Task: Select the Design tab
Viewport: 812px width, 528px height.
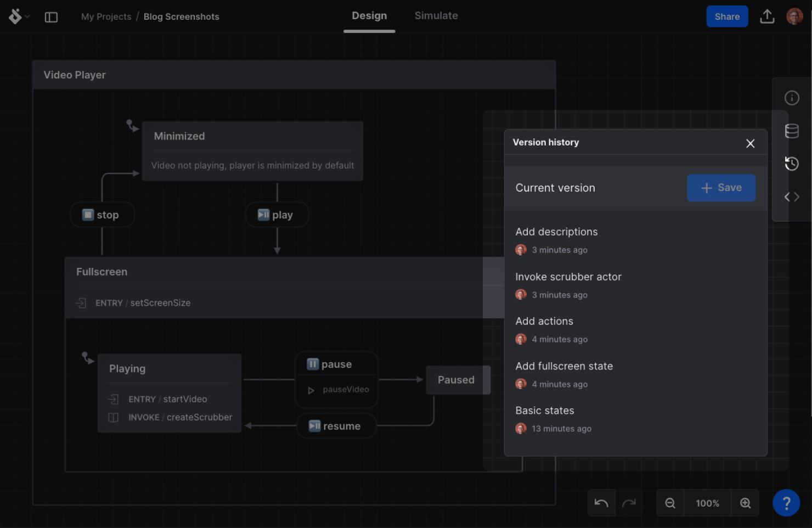Action: [369, 15]
